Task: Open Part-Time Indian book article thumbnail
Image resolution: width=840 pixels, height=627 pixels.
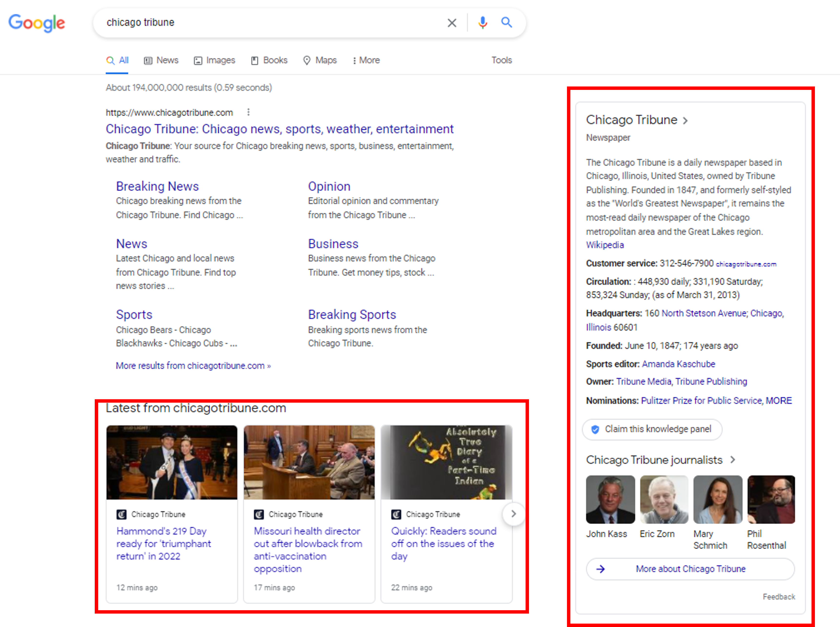Action: [x=447, y=462]
